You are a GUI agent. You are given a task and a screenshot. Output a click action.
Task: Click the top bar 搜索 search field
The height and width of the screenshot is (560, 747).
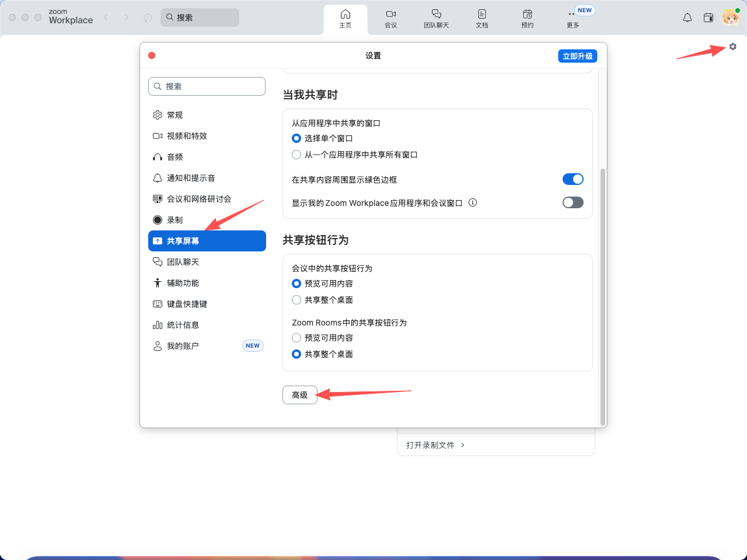point(200,17)
